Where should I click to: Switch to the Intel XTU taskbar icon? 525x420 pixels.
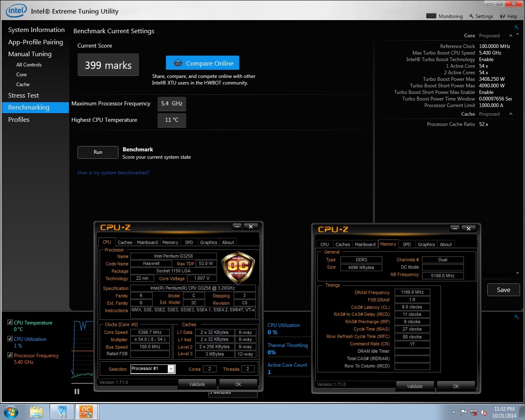tap(62, 412)
